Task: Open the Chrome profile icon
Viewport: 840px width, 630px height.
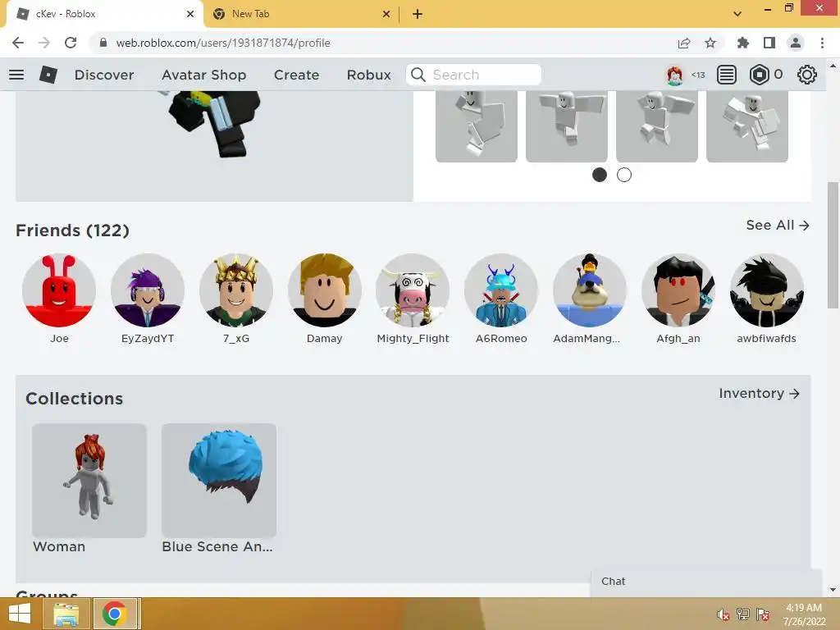Action: (796, 43)
